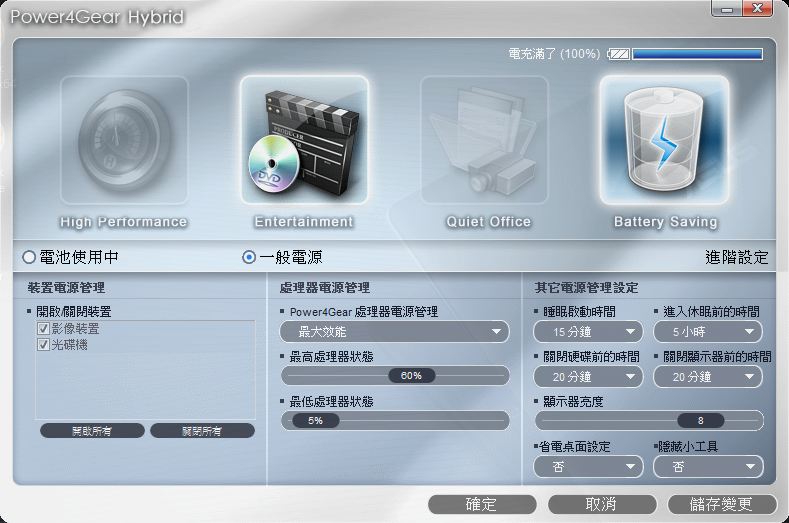Adjust the 顯示器亮度 brightness slider
The image size is (789, 523).
[x=700, y=421]
